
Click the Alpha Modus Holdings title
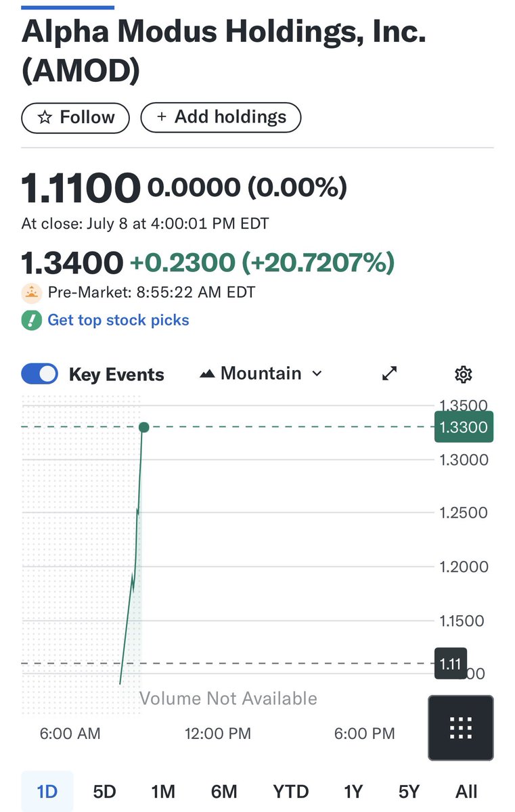tap(224, 52)
